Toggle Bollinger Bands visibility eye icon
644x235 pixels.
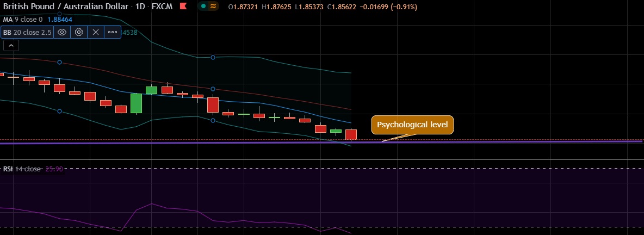click(x=62, y=32)
